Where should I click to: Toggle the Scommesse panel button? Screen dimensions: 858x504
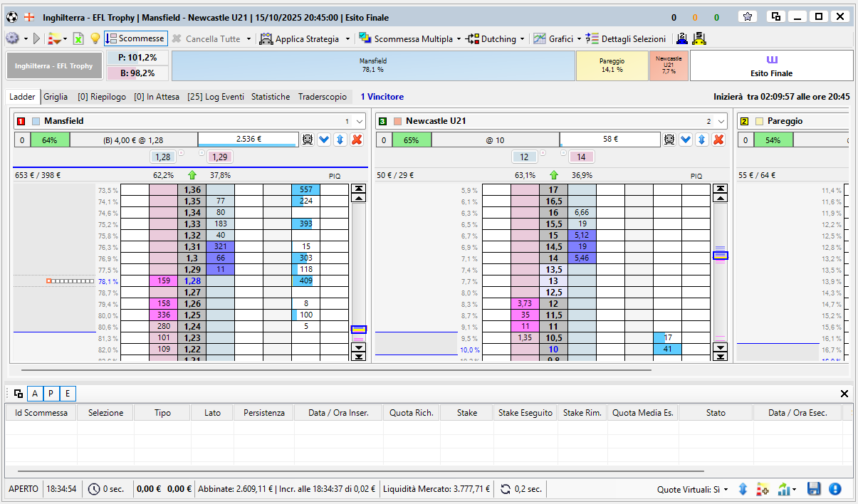point(135,39)
